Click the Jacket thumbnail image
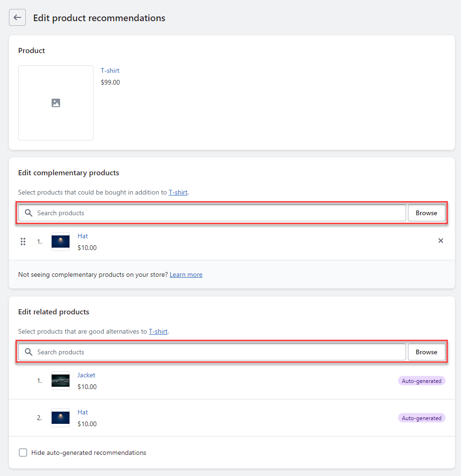This screenshot has height=476, width=461. point(61,381)
